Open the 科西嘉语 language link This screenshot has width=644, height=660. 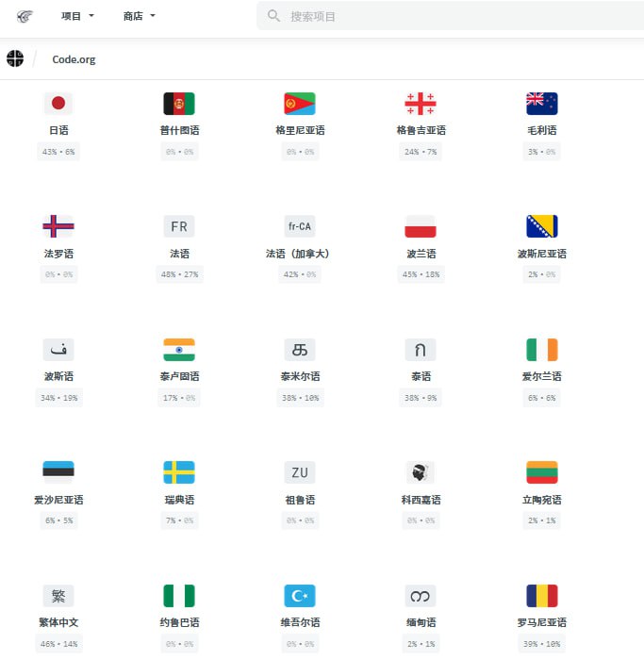coord(421,500)
